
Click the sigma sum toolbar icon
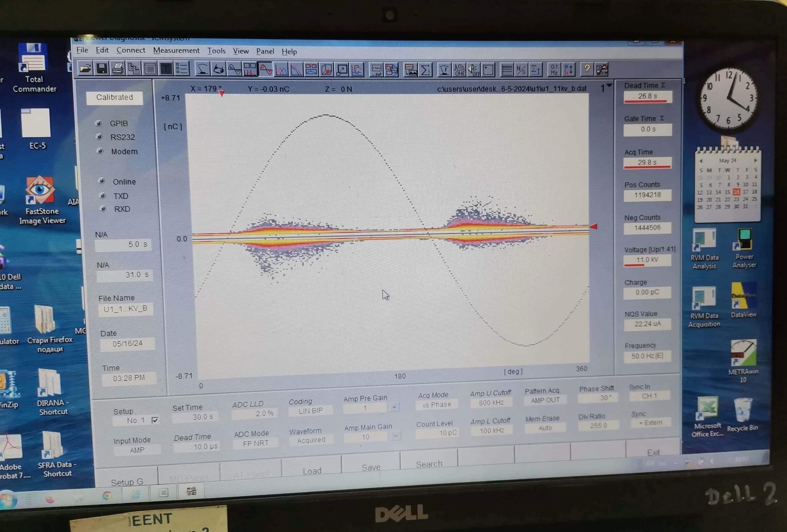(425, 70)
